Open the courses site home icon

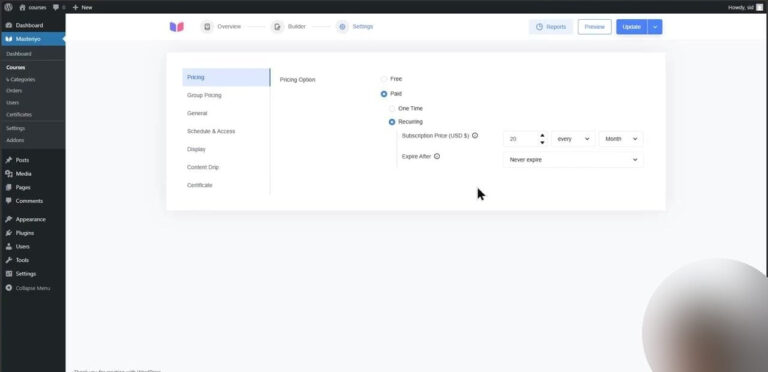point(23,7)
